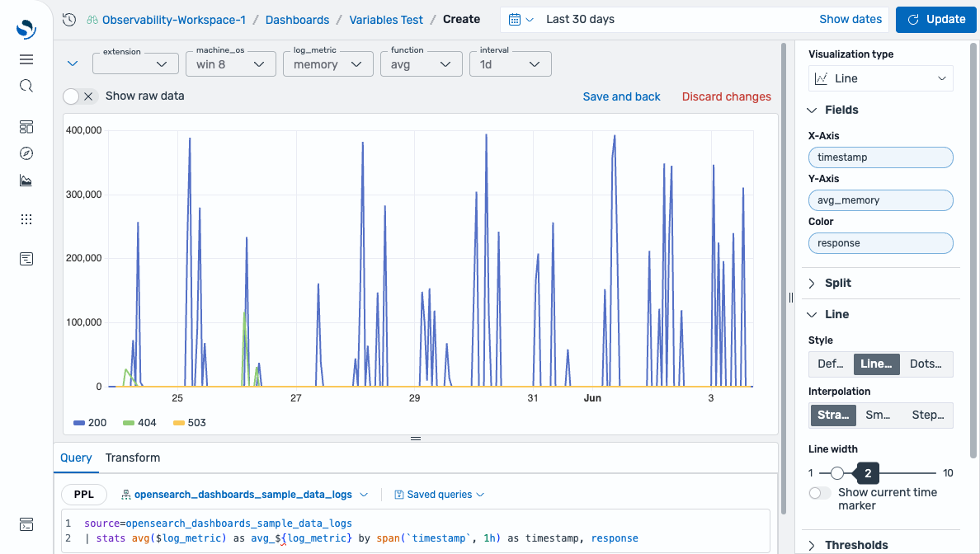Go to Dashboards breadcrumb

coord(298,20)
